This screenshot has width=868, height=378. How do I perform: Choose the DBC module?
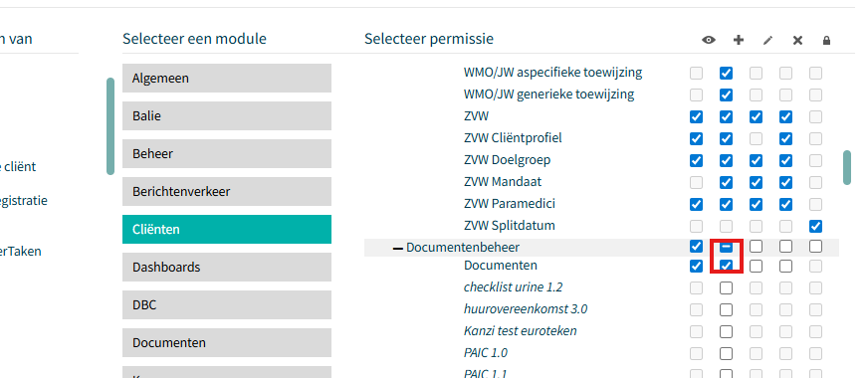[x=227, y=305]
